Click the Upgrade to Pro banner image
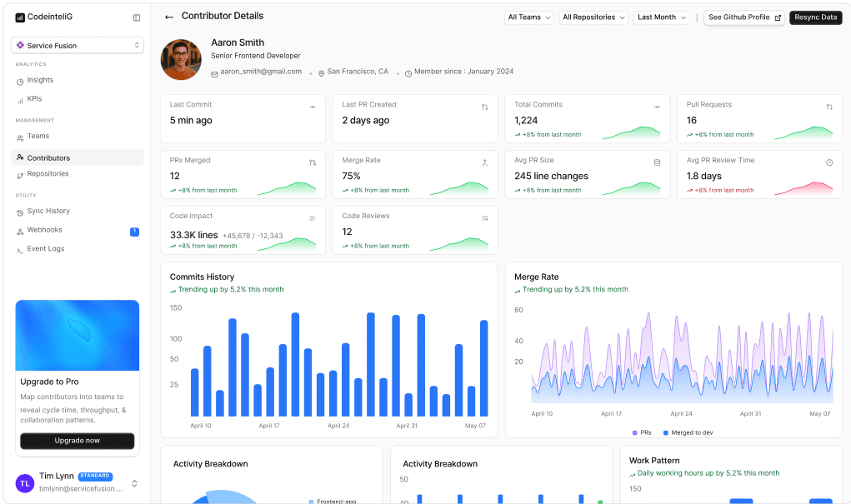Screen dimensions: 851x504 77,335
